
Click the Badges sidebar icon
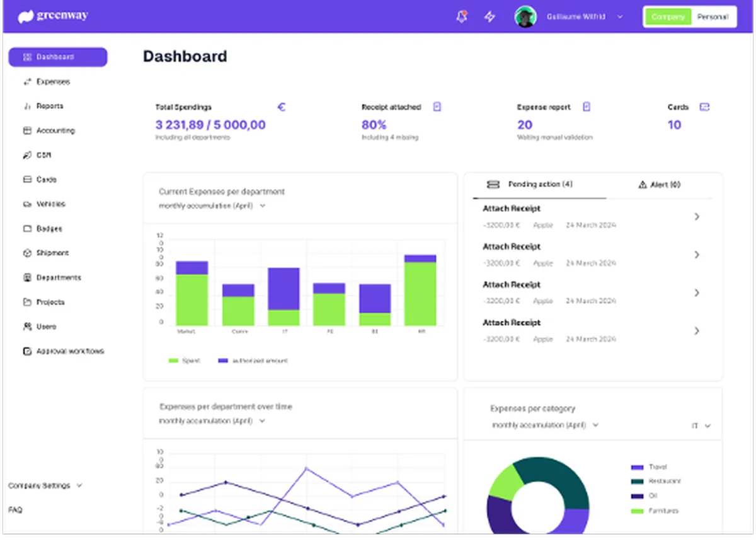click(x=27, y=229)
